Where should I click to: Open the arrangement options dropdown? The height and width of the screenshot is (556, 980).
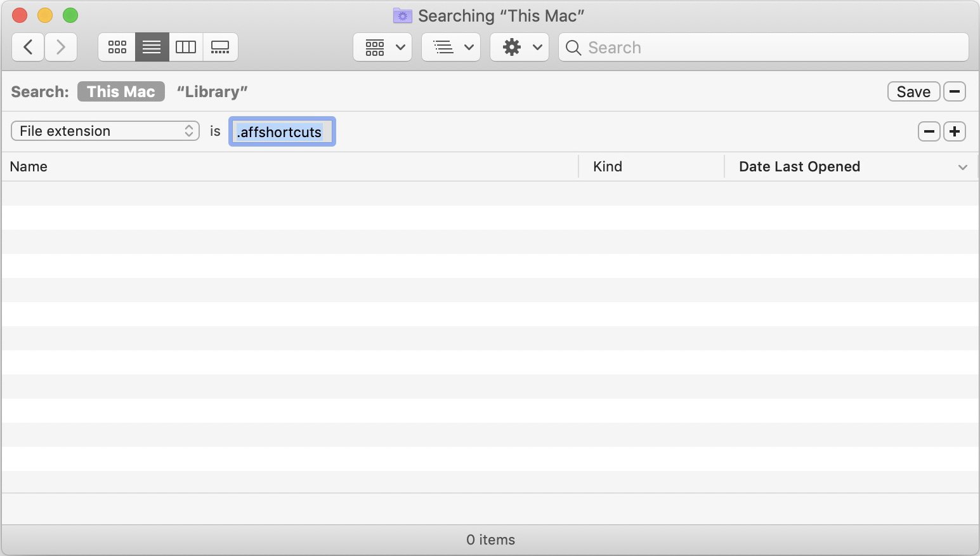pyautogui.click(x=382, y=47)
